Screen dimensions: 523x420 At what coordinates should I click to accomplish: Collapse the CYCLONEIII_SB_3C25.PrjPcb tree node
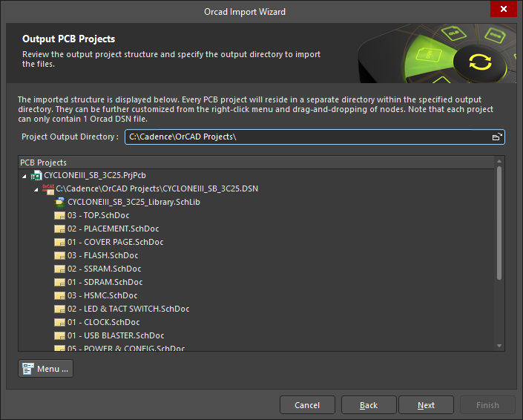pos(24,176)
